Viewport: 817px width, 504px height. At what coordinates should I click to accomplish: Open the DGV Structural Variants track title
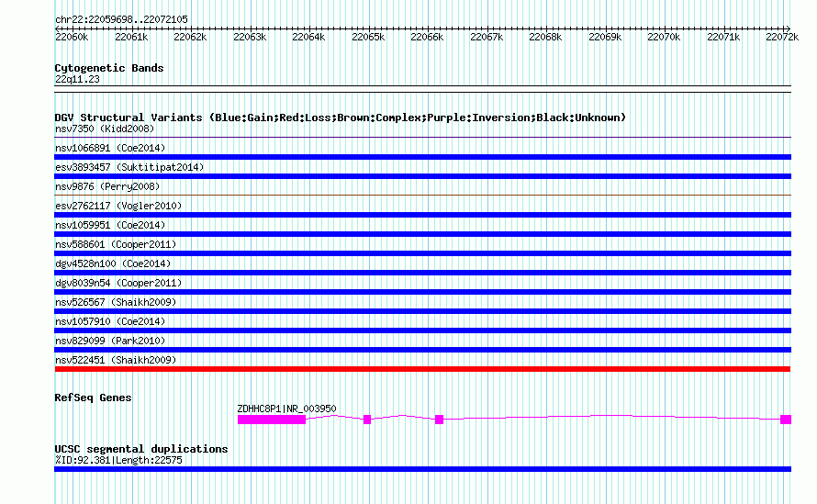pyautogui.click(x=341, y=118)
